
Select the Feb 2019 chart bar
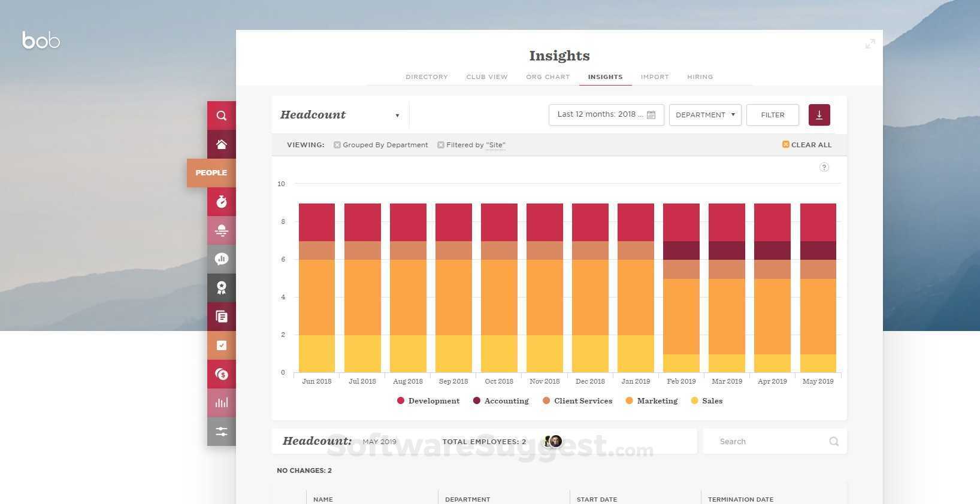[681, 288]
